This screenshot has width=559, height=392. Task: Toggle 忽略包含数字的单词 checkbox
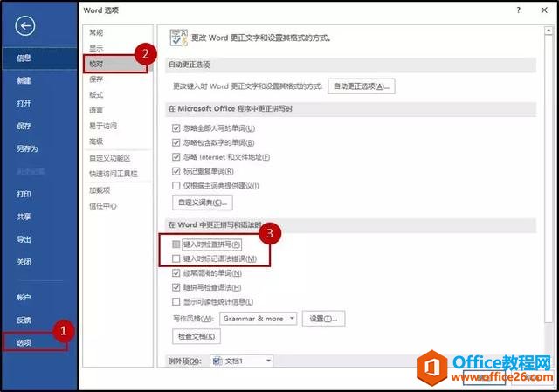click(x=176, y=142)
